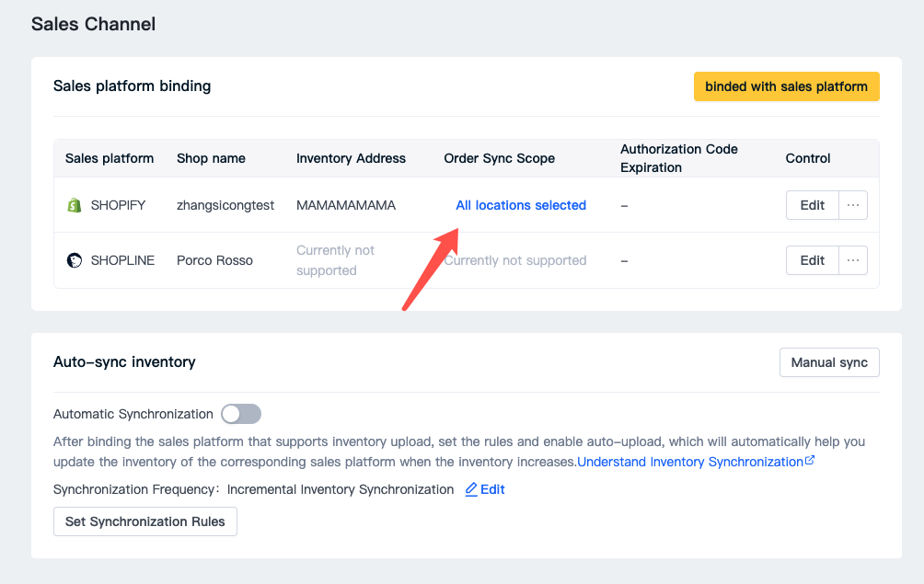
Task: Open more options for Shopline row
Action: 853,260
